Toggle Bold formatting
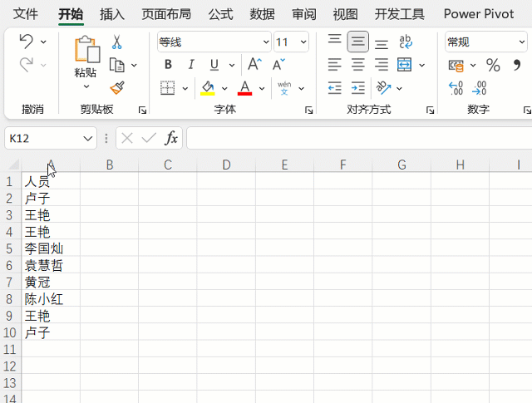Screen dimensions: 532x403 tap(169, 65)
